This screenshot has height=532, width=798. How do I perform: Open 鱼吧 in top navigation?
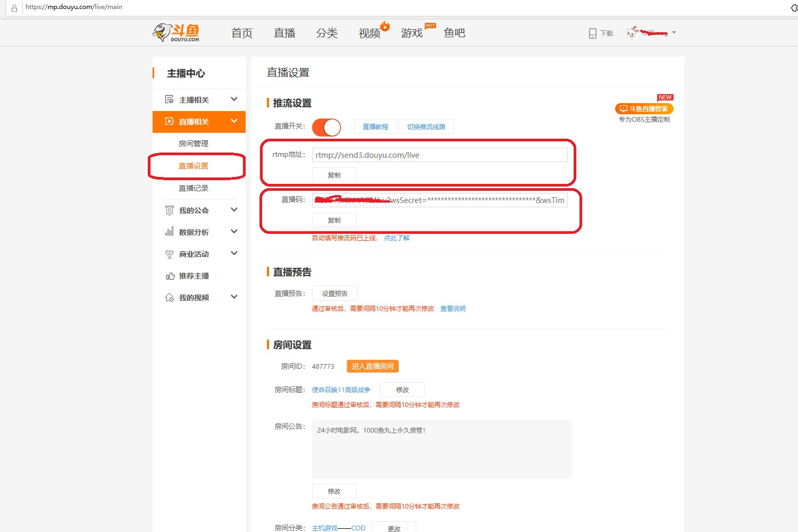tap(455, 33)
